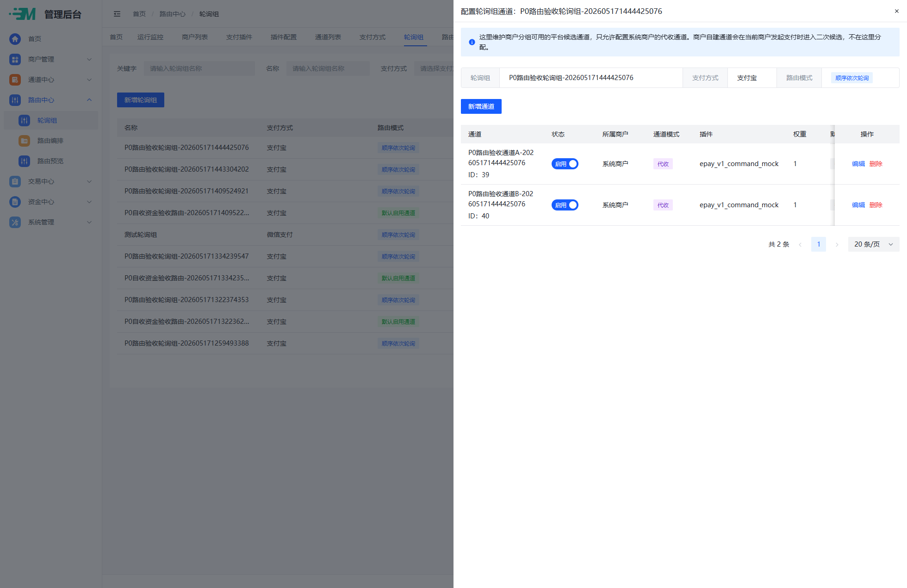Click the 代收 tag for channel ID 39
Viewport: 907px width, 588px height.
coord(663,164)
